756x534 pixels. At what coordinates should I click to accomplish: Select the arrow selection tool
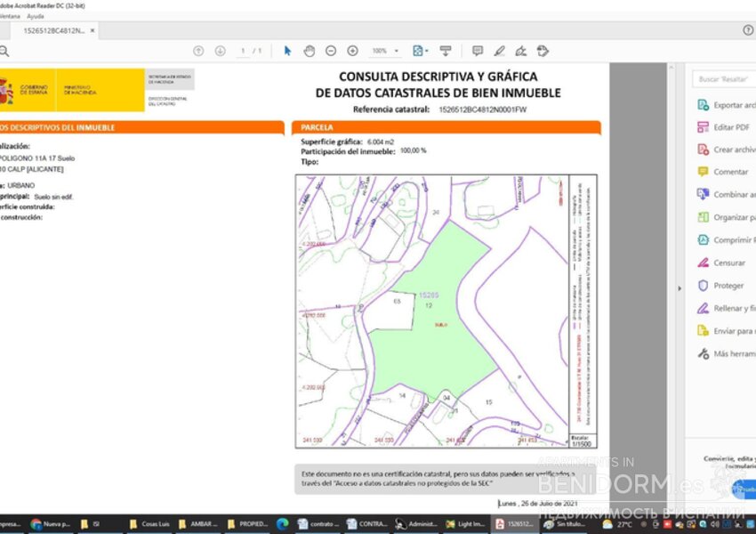[x=287, y=51]
